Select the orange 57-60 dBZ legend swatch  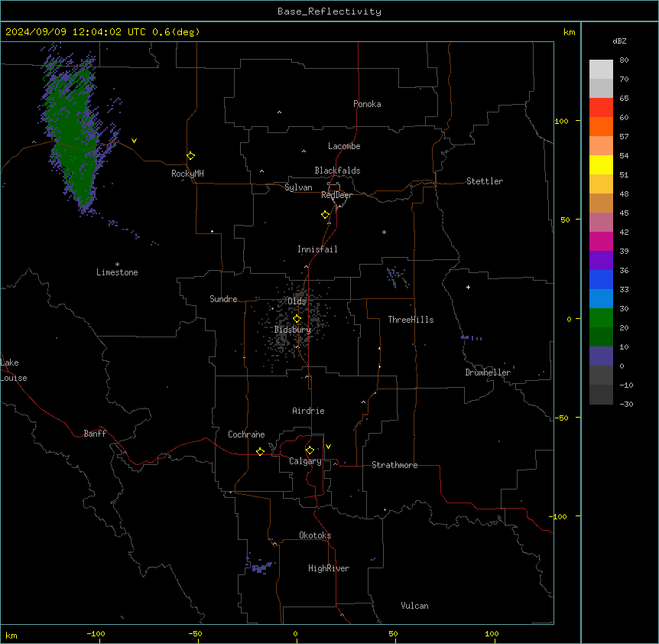pos(601,126)
